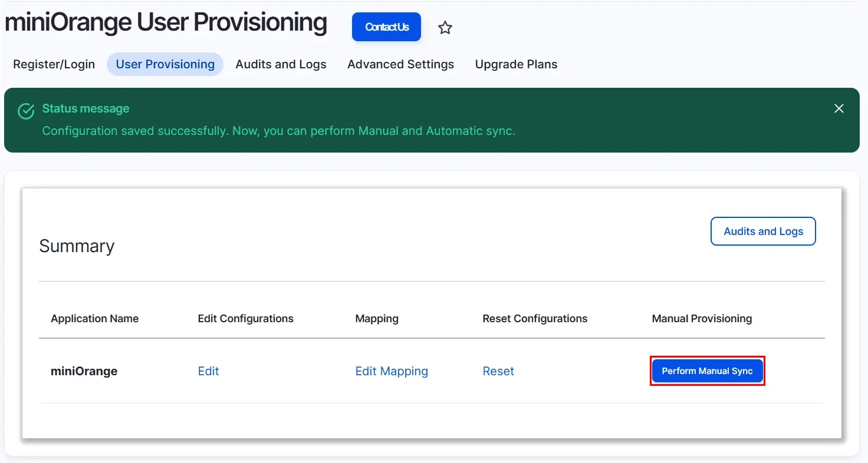Click the 'Configuration saved successfully' message text
Screen dimensions: 868x463
coord(279,131)
